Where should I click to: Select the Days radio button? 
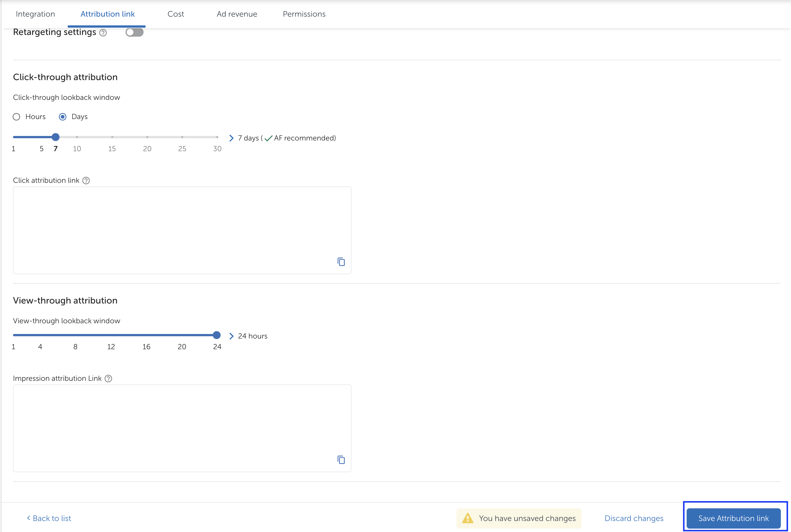click(63, 117)
